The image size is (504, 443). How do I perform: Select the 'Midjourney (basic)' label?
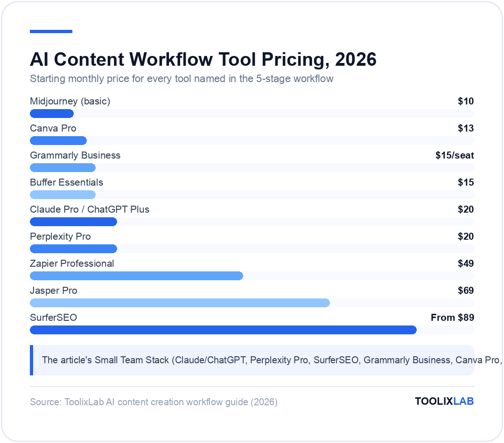(70, 101)
